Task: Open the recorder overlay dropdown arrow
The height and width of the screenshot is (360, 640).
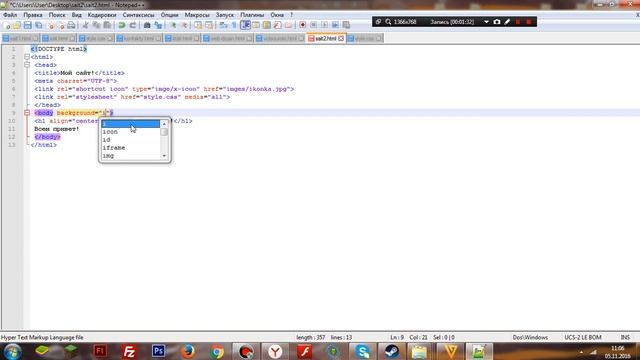Action: coord(486,22)
